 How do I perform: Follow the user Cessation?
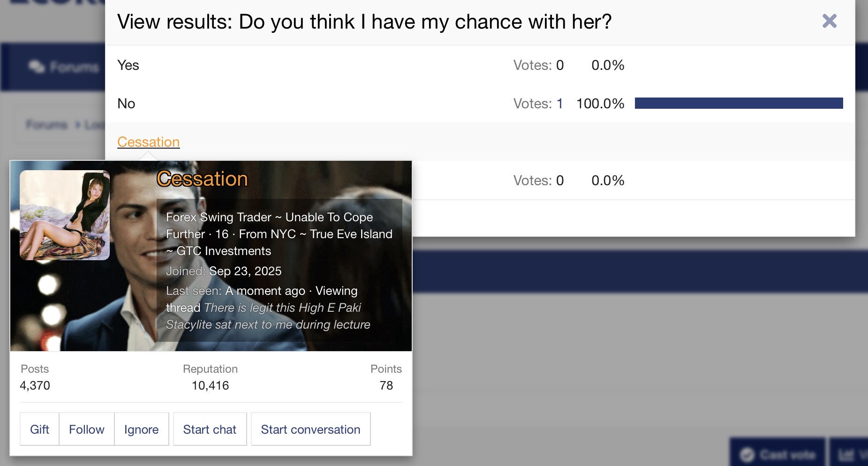click(x=87, y=429)
